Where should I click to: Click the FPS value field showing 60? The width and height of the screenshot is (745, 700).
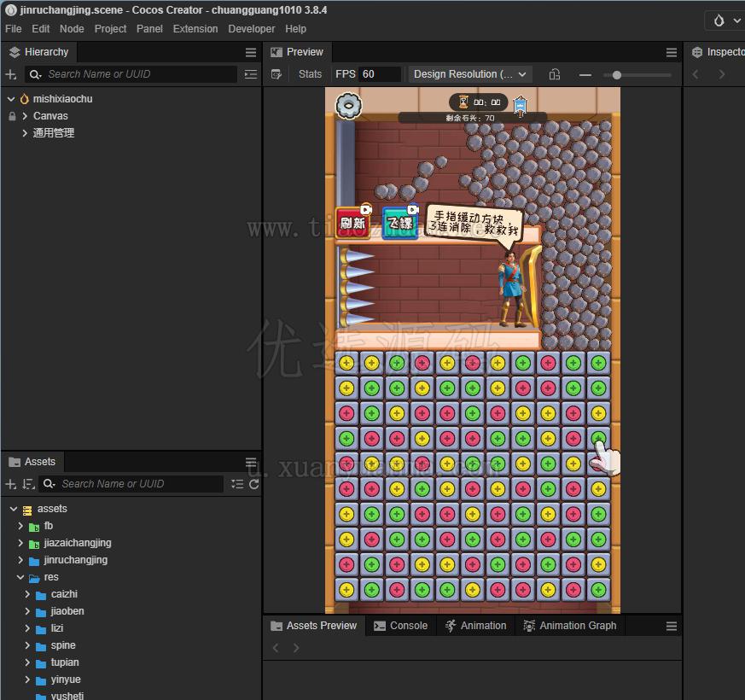[379, 74]
